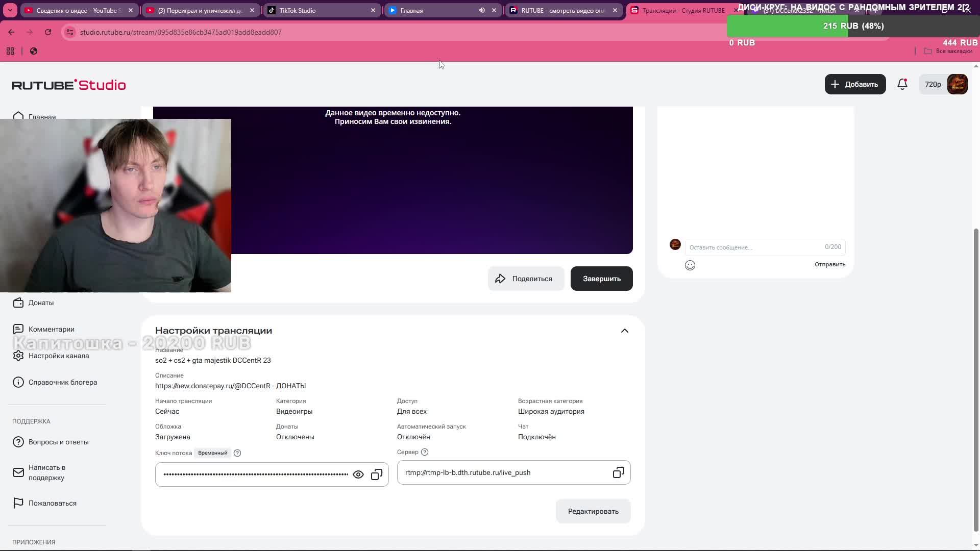
Task: Collapse Настройки трансляции section
Action: [624, 331]
